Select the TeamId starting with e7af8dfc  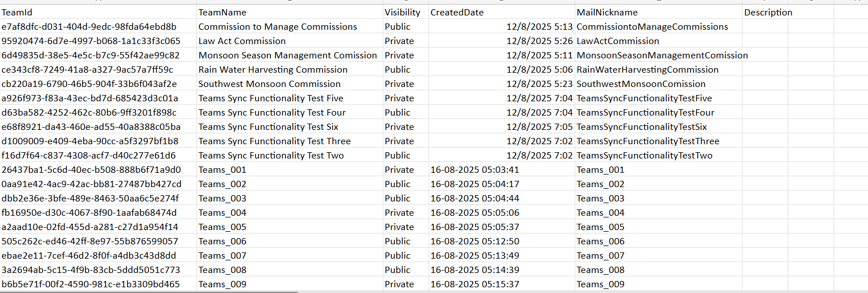pyautogui.click(x=89, y=26)
